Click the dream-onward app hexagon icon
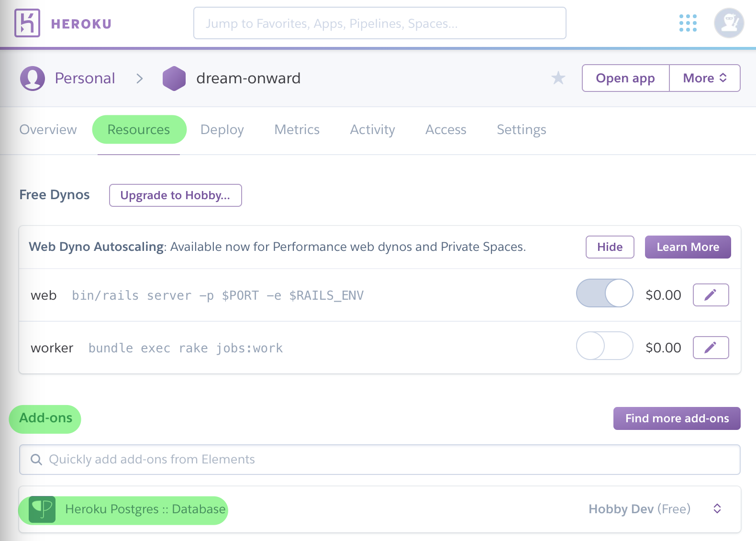Image resolution: width=756 pixels, height=541 pixels. [174, 79]
